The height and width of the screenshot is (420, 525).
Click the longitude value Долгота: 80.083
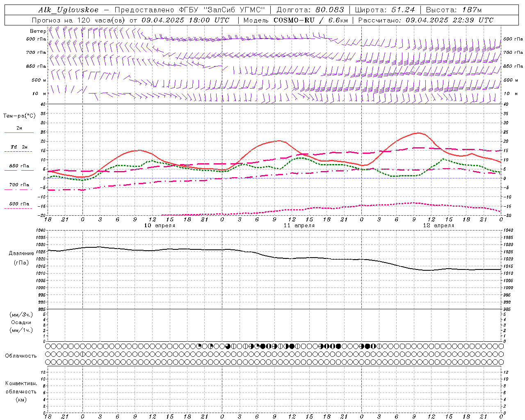tap(310, 10)
